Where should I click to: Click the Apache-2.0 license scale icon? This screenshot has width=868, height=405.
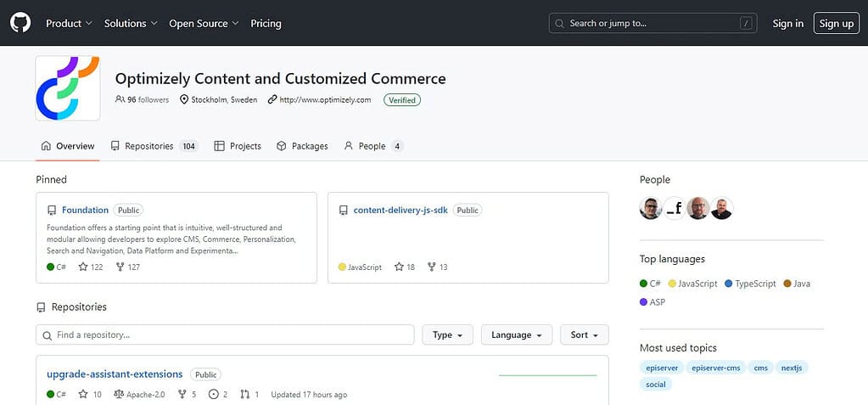click(x=119, y=395)
